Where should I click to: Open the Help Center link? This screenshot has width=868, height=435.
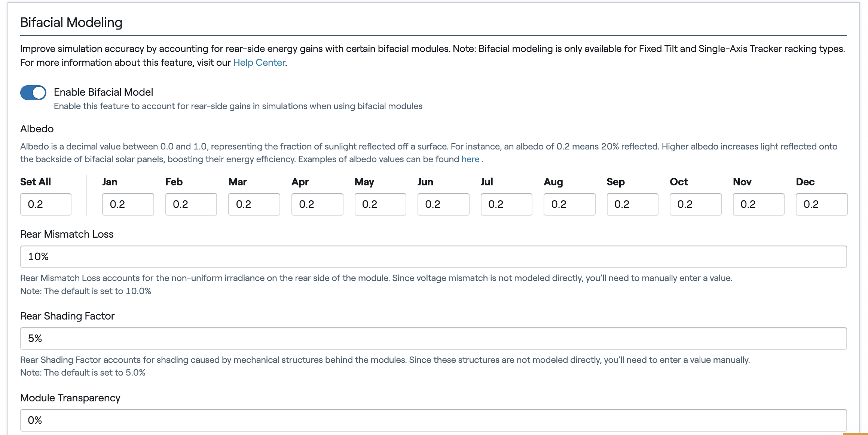(x=259, y=62)
